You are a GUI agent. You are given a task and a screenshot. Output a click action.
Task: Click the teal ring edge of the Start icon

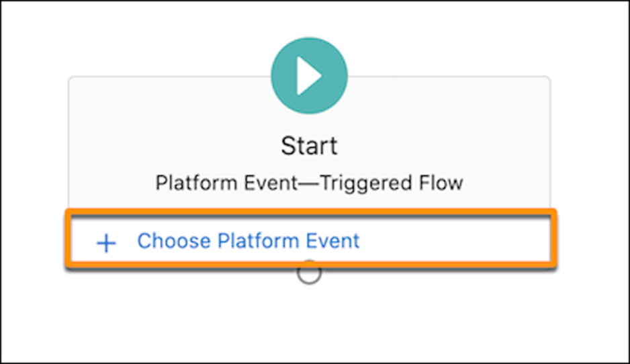(x=275, y=75)
